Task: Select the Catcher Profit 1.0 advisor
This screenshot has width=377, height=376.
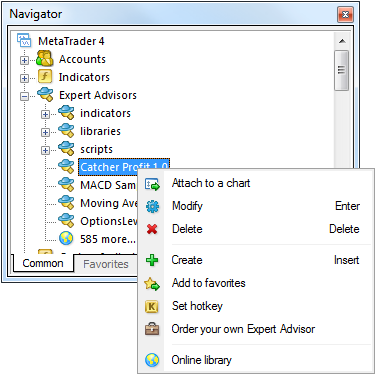Action: (x=124, y=167)
